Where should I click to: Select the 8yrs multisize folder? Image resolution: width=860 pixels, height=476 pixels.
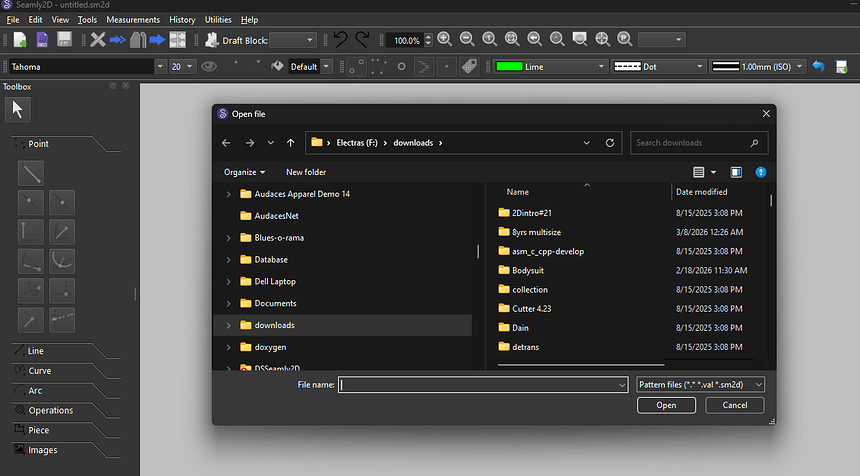coord(536,232)
